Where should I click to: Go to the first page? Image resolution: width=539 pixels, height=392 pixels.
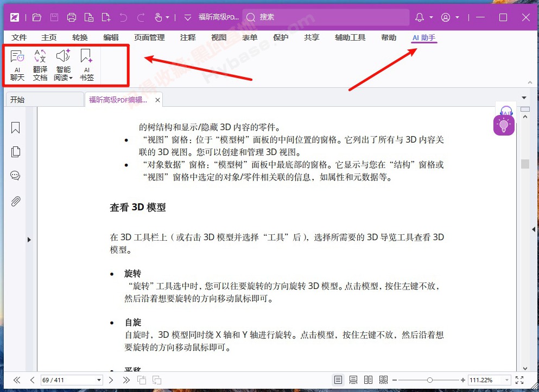coord(16,380)
